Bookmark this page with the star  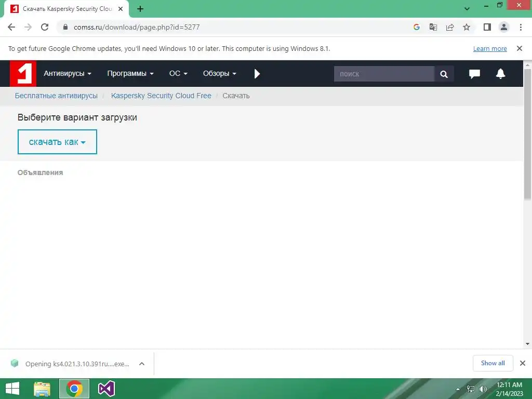[x=467, y=27]
